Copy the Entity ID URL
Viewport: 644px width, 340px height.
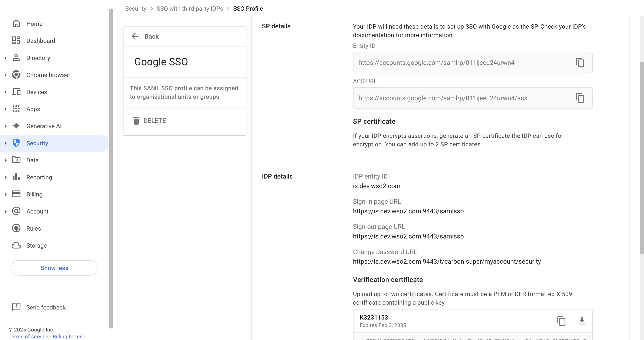point(580,62)
